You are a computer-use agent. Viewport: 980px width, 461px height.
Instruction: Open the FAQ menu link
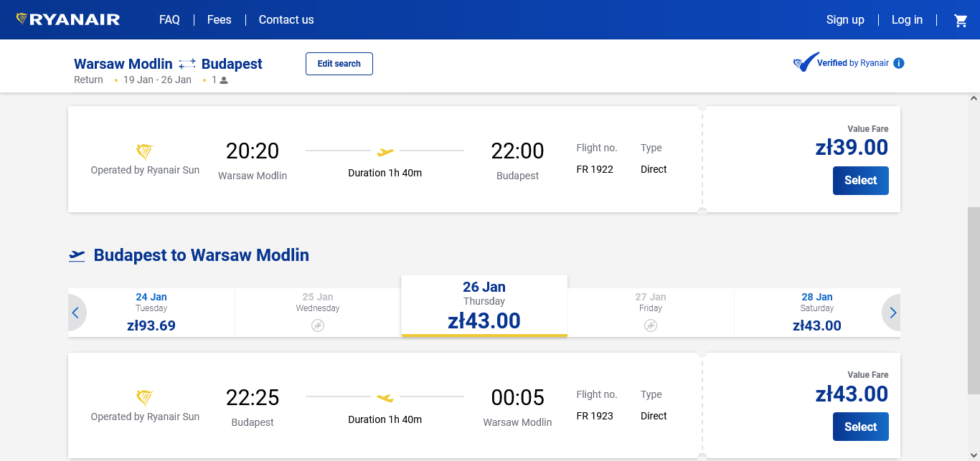tap(169, 20)
